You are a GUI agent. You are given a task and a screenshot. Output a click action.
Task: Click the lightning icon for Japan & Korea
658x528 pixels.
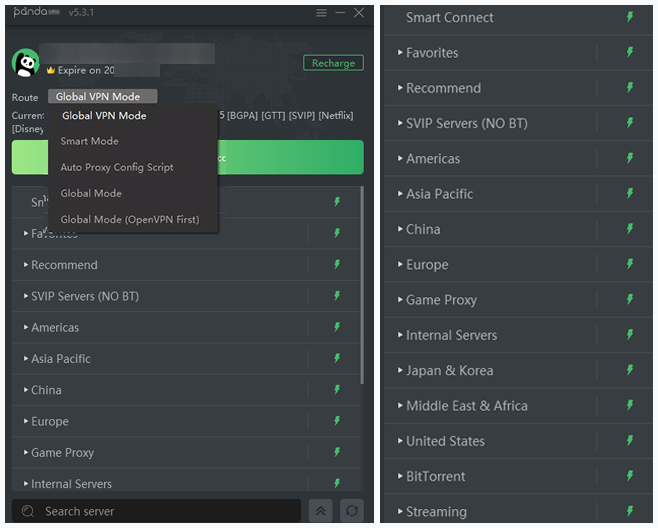tap(630, 370)
